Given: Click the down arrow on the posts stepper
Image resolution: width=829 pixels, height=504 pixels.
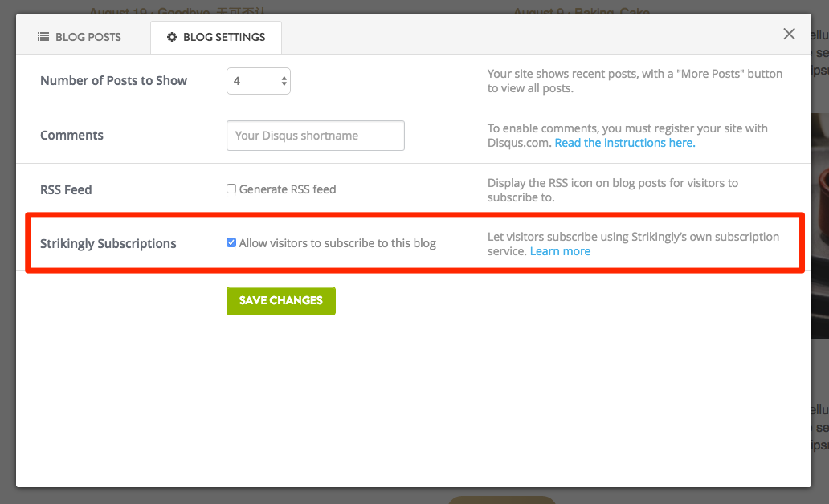Looking at the screenshot, I should [283, 84].
